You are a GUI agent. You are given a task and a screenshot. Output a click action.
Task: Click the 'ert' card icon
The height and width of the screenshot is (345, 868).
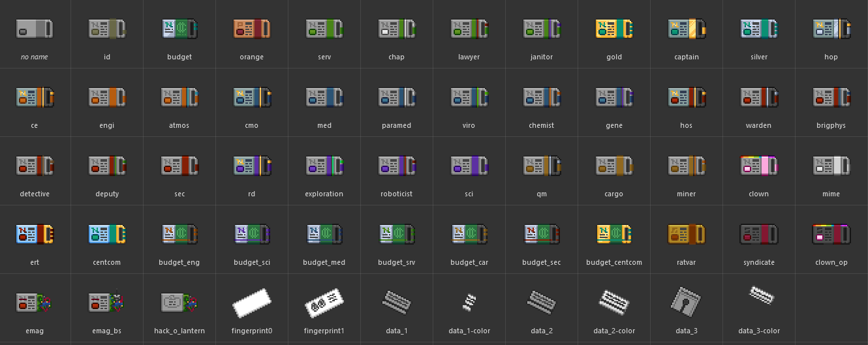(35, 234)
